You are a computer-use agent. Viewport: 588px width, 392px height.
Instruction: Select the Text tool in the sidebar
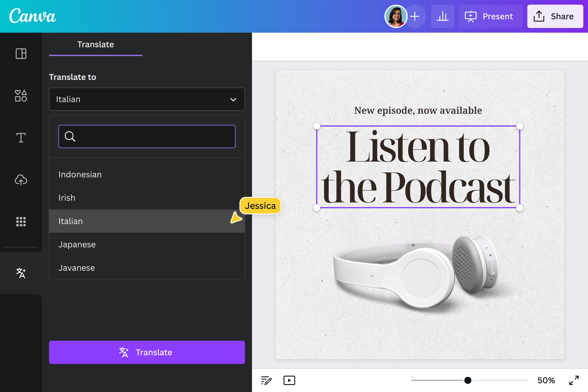21,138
